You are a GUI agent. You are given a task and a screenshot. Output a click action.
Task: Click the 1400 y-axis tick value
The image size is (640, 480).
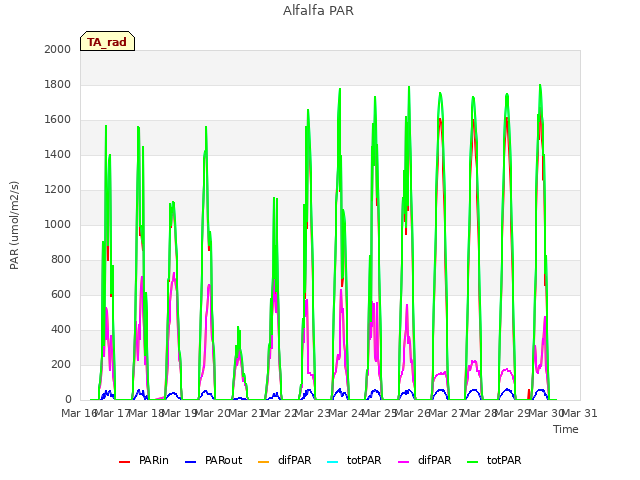[x=58, y=154]
